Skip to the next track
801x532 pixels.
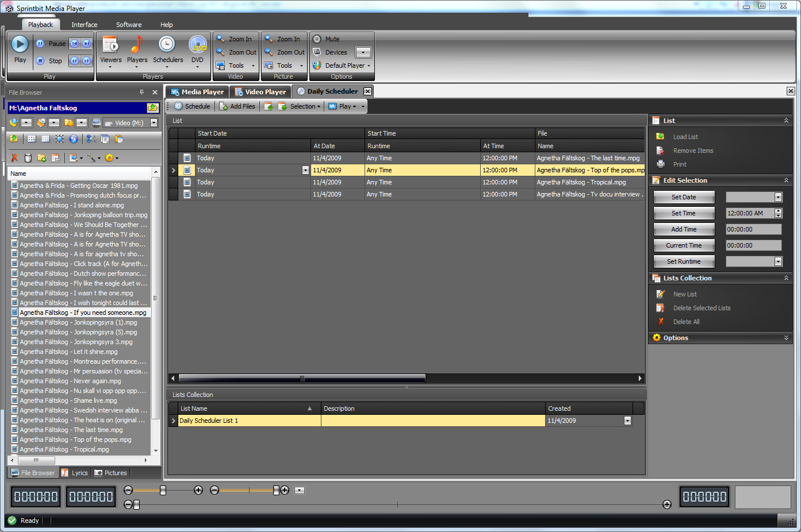pos(87,44)
